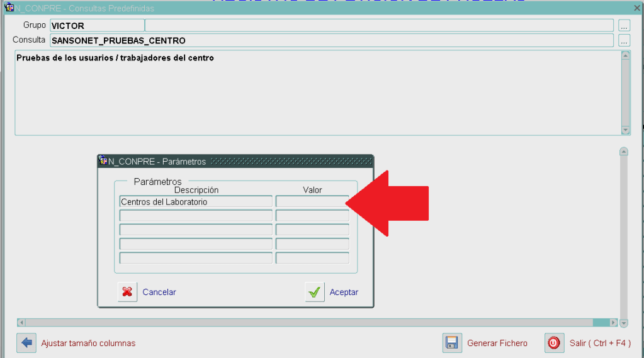
Task: Click the results vertical scrollbar up arrow
Action: point(624,152)
